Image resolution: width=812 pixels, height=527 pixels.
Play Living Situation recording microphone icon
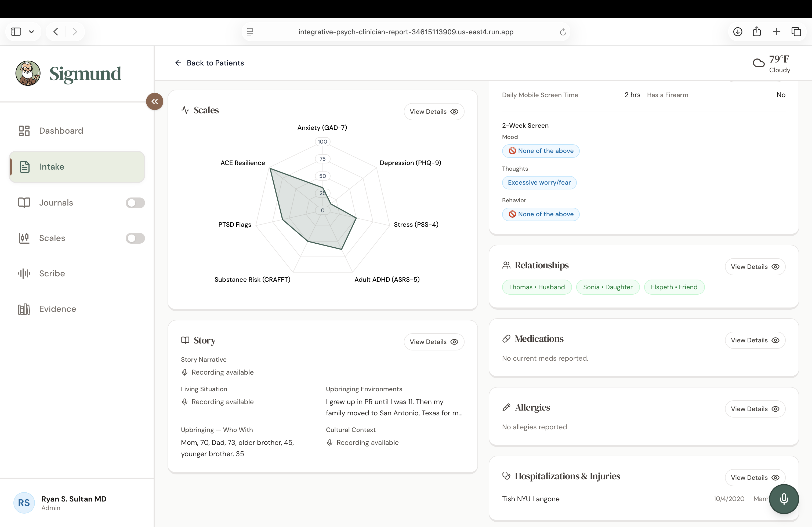[x=184, y=402]
